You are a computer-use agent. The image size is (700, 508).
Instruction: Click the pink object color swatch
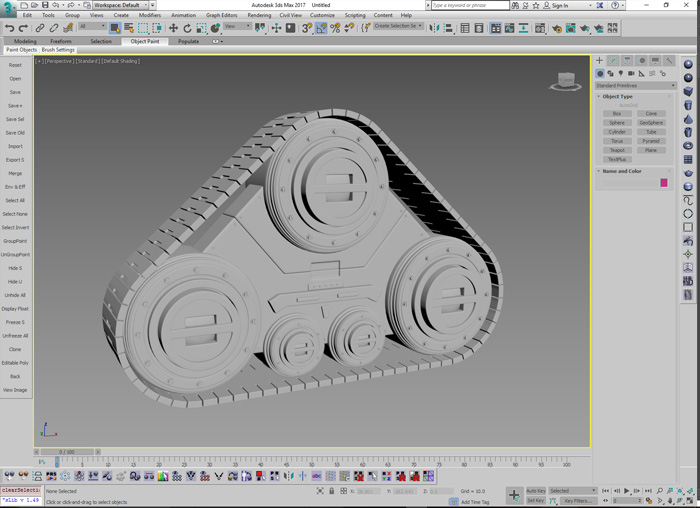663,183
